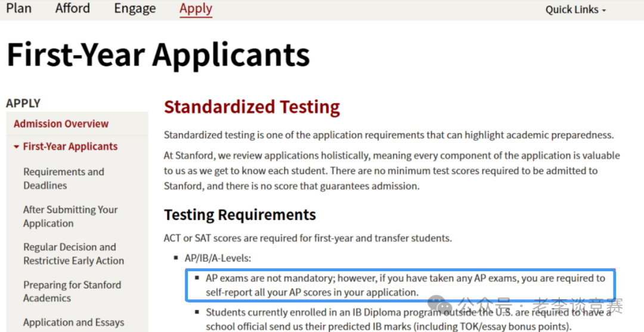Screen dimensions: 644x332
Task: Go to After Submitting Your Application
Action: 70,216
